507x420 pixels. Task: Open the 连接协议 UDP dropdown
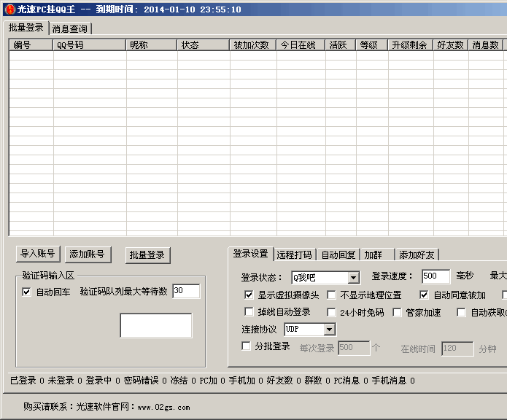click(x=329, y=330)
